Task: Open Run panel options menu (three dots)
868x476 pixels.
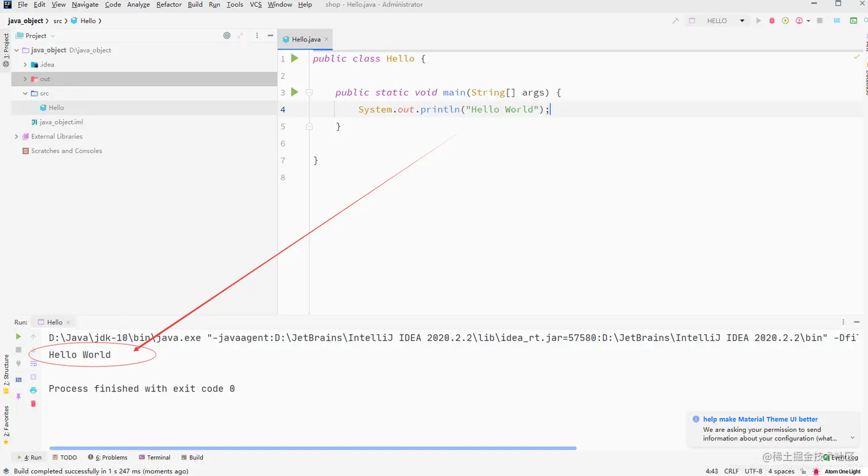Action: point(843,322)
